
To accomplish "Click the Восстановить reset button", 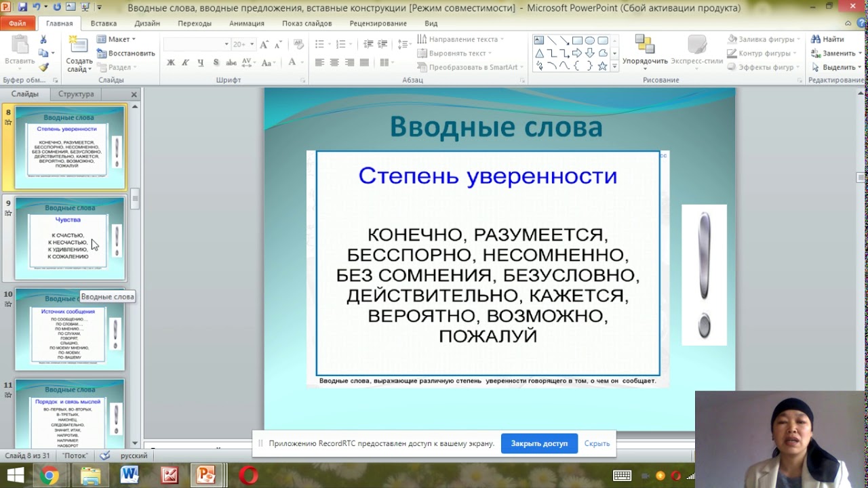I will point(126,53).
